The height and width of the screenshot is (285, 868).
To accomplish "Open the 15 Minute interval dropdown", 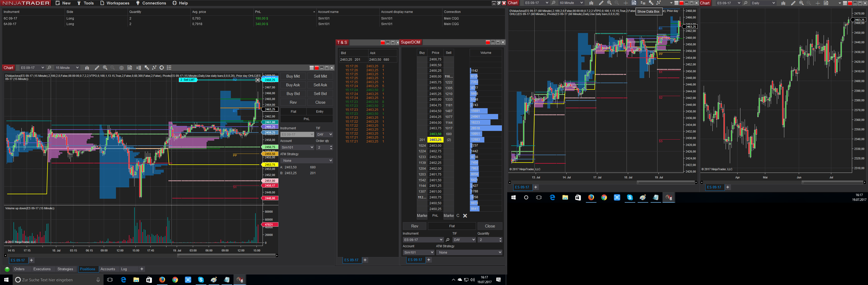I will (67, 68).
